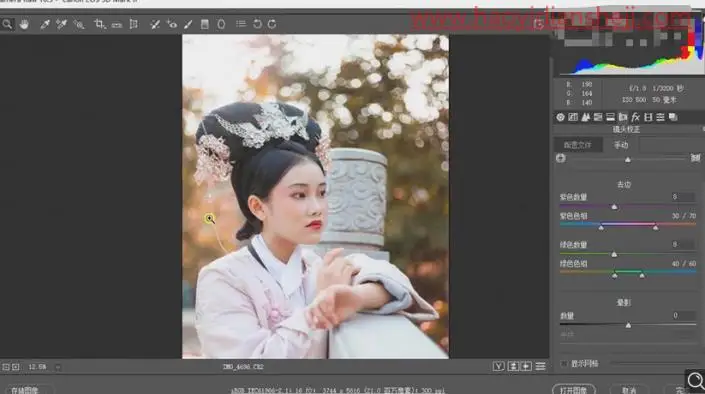Click the 取消 button

click(629, 390)
